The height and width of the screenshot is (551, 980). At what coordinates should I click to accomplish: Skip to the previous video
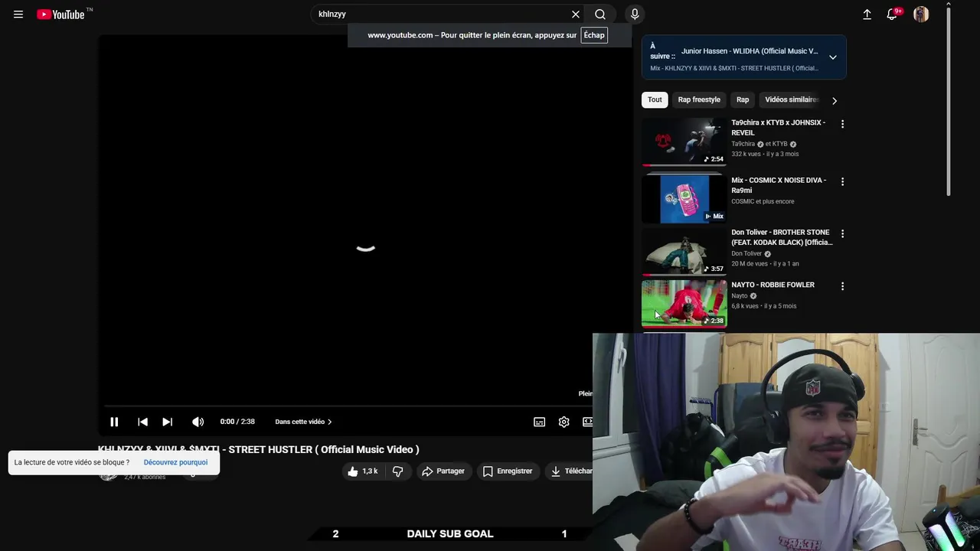tap(142, 422)
